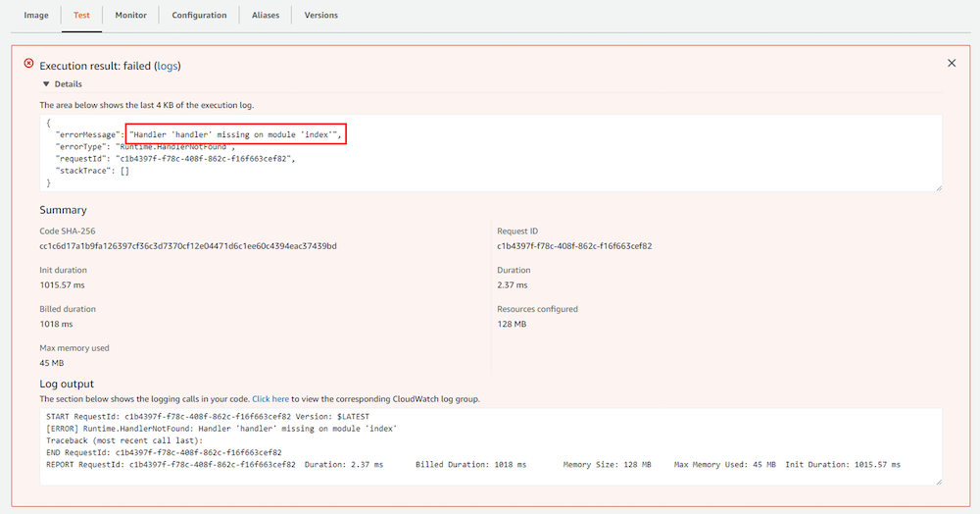Dismiss the execution result alert
Screen dimensions: 980x514
[x=951, y=63]
